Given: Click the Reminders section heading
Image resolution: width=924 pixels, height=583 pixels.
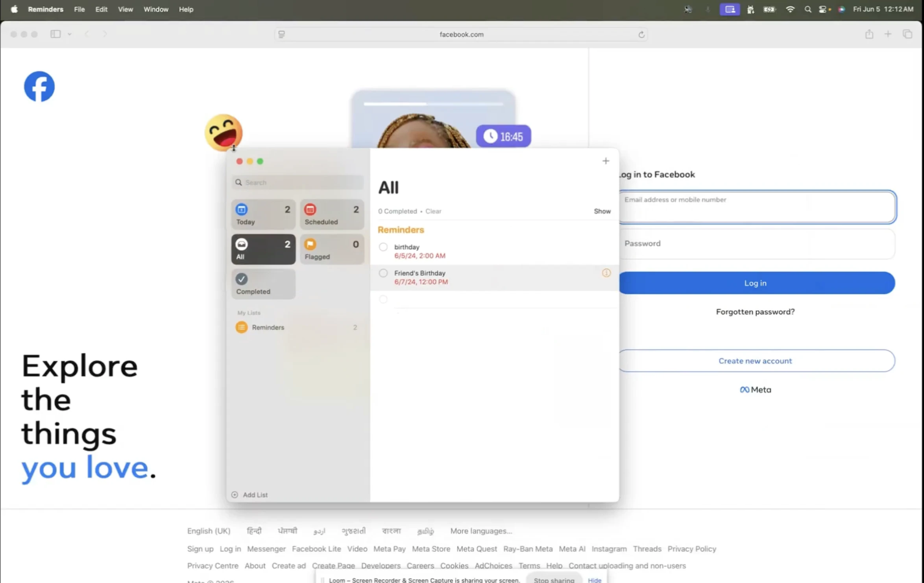Looking at the screenshot, I should click(401, 230).
